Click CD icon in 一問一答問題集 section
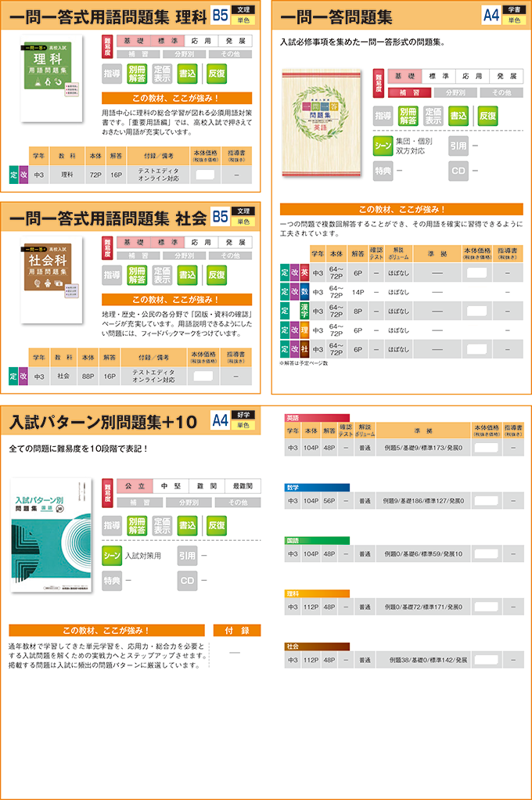This screenshot has width=532, height=800. point(459,170)
